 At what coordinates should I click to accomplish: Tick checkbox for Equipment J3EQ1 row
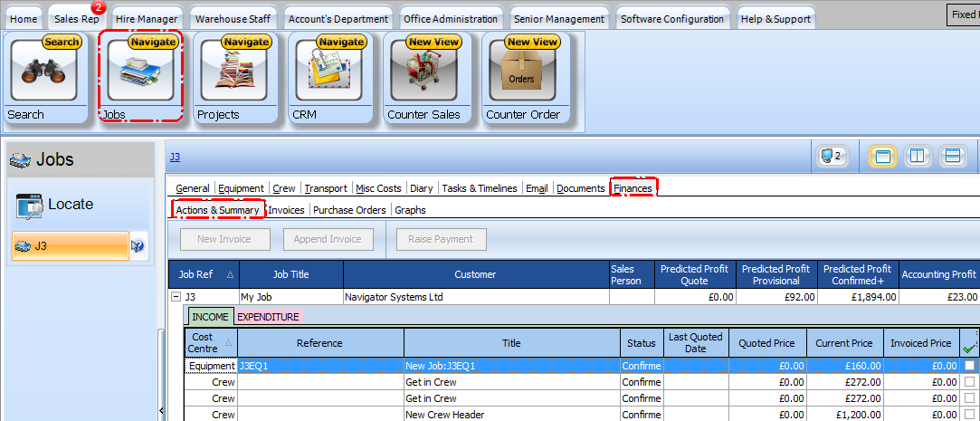pyautogui.click(x=969, y=366)
